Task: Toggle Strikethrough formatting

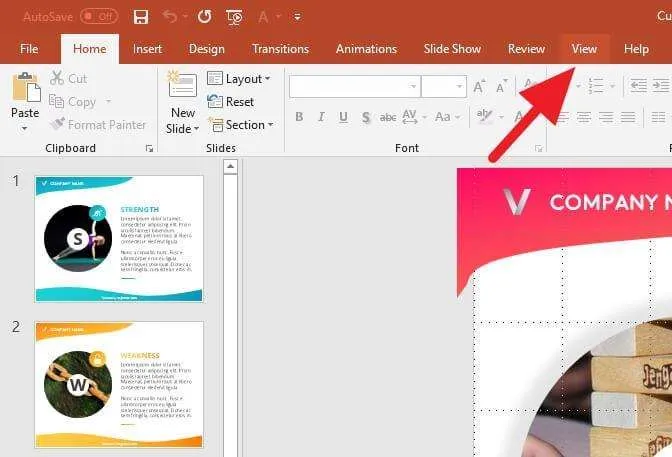Action: [388, 117]
